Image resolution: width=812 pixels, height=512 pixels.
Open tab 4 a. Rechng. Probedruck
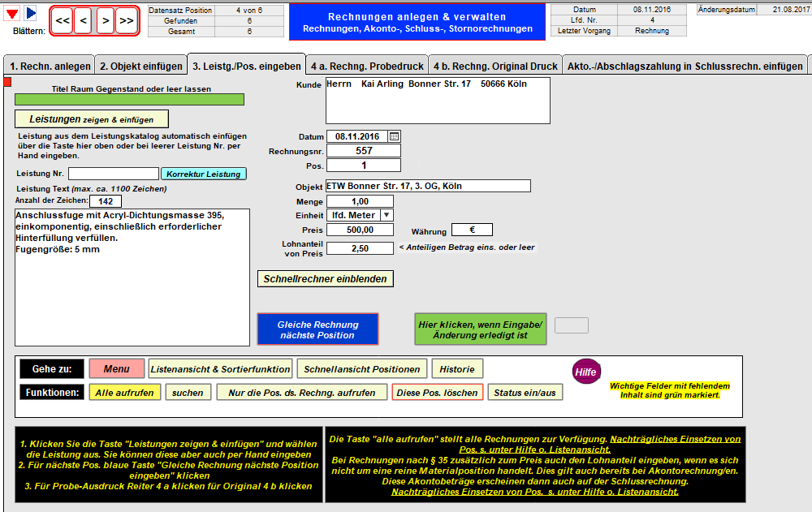[367, 67]
